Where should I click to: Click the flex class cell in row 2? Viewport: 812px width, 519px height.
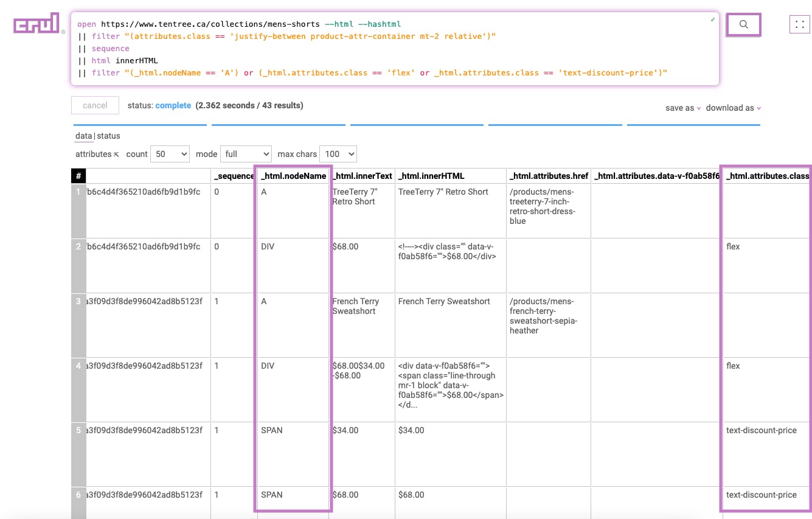click(x=767, y=265)
